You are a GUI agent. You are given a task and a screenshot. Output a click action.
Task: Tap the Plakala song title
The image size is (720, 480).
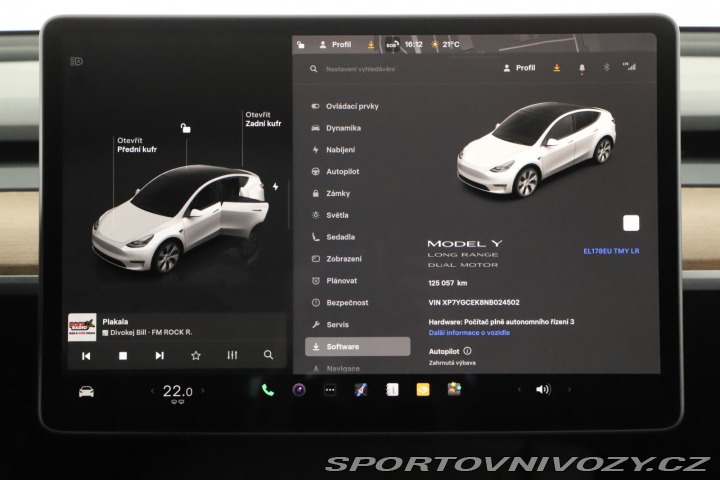tap(115, 322)
